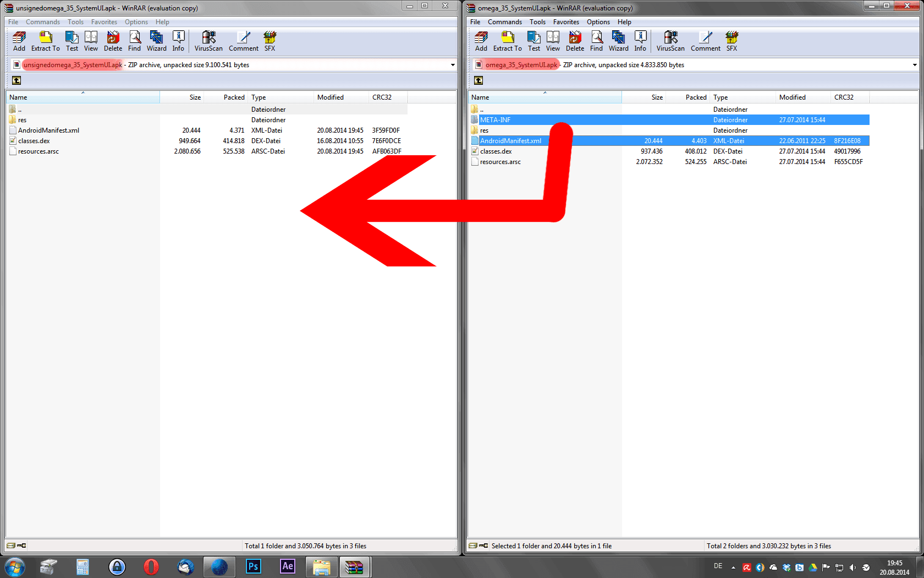Click Delete icon in unsignedomega window
Screen dimensions: 924x578
[x=113, y=41]
